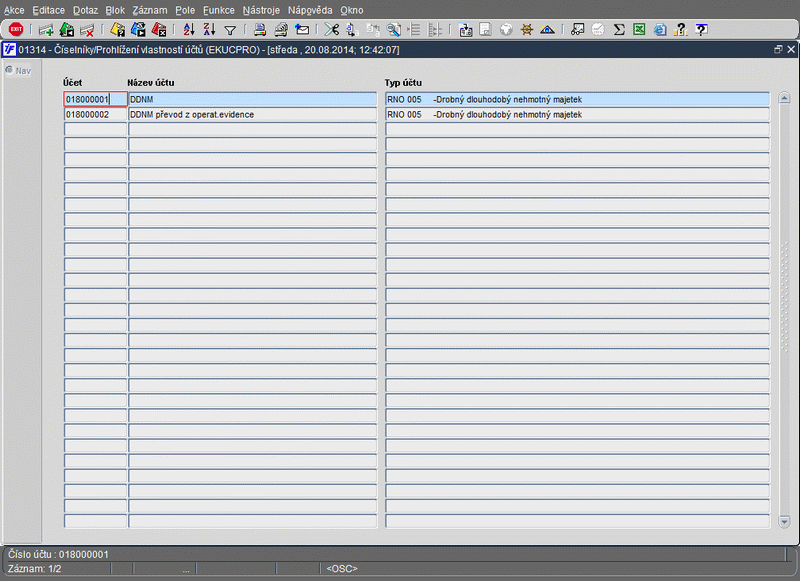Click the magnifier search icon
The height and width of the screenshot is (581, 800).
pyautogui.click(x=393, y=30)
